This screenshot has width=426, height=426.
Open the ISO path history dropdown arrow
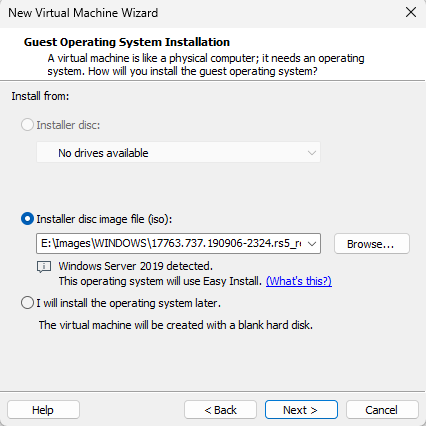[312, 244]
